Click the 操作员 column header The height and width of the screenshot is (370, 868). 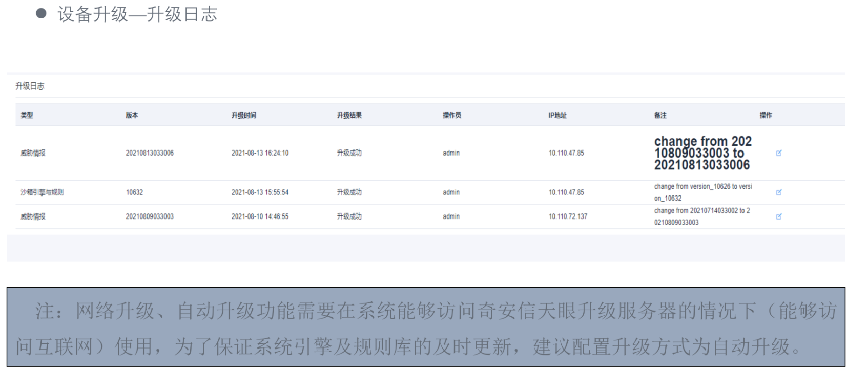[451, 115]
